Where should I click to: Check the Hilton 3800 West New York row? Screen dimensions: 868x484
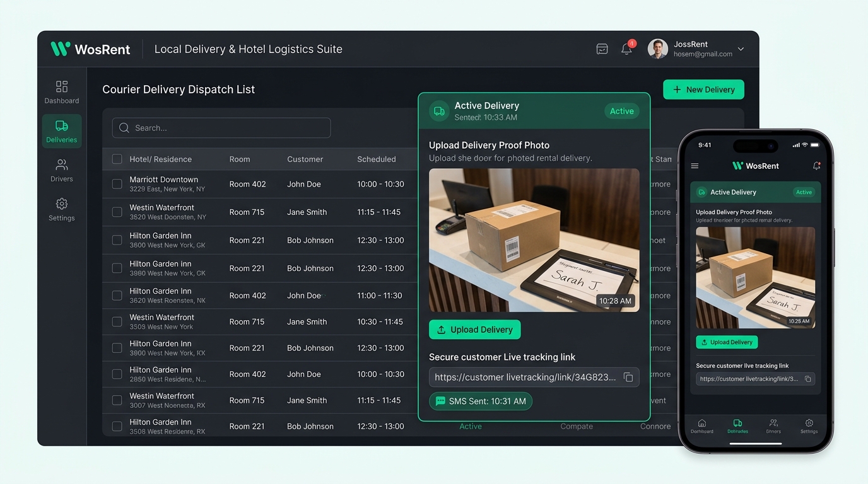coord(117,348)
